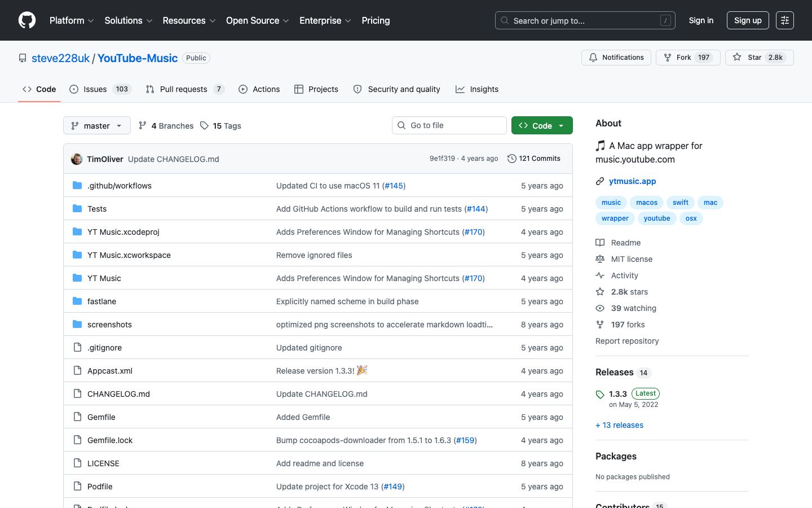The width and height of the screenshot is (812, 508).
Task: Open the screenshots folder
Action: (109, 325)
